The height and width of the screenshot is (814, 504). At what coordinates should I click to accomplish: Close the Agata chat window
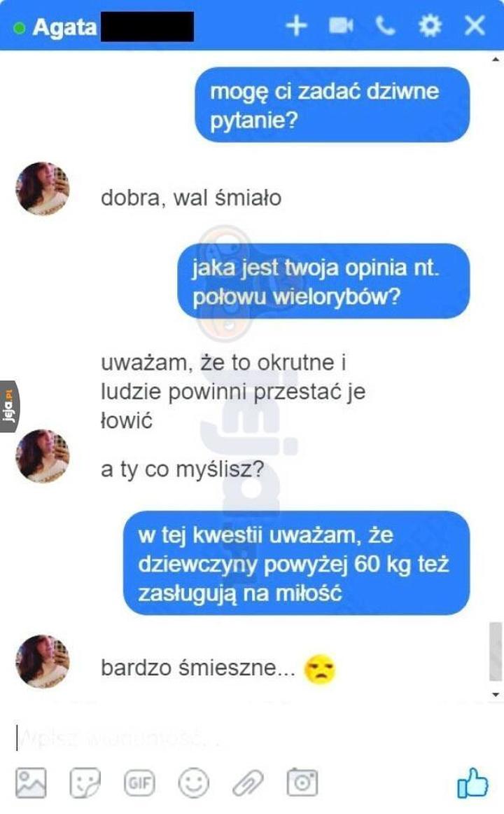click(x=475, y=25)
